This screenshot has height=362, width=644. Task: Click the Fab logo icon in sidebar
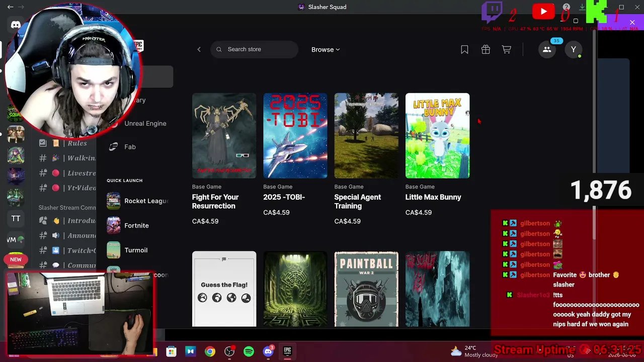(114, 147)
